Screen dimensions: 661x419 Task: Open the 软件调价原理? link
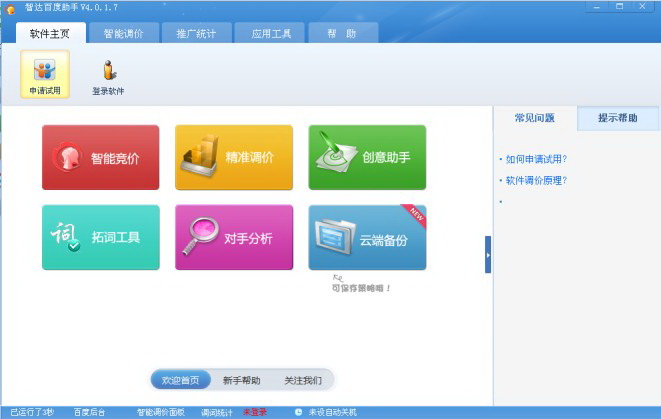tap(536, 181)
